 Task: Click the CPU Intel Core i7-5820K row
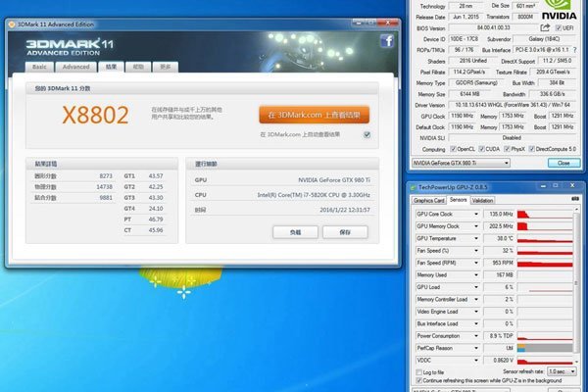tap(282, 195)
